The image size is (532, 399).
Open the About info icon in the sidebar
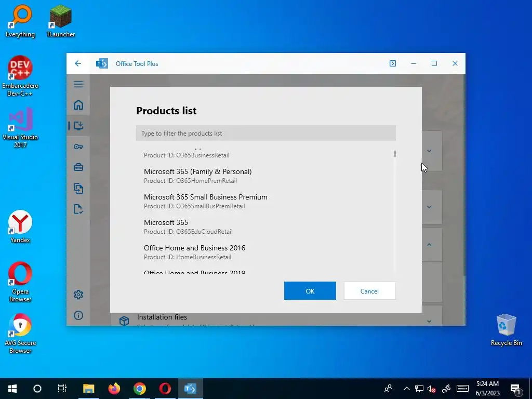tap(78, 315)
